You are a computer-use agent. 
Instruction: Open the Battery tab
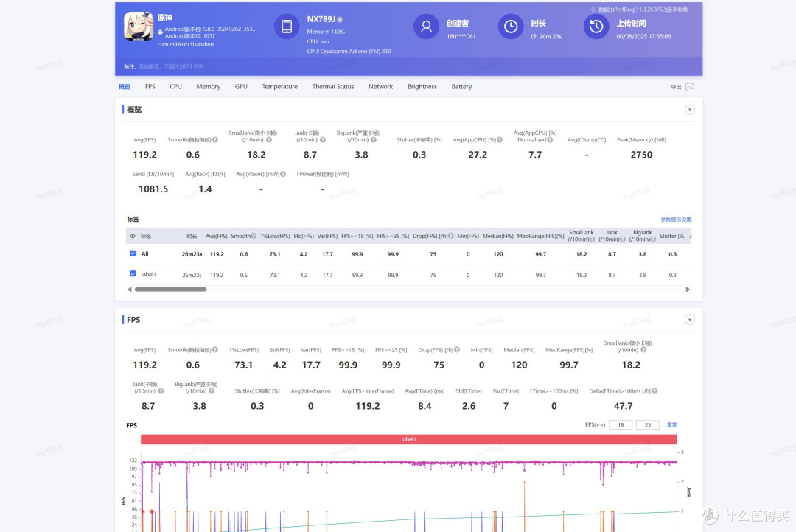click(x=461, y=87)
